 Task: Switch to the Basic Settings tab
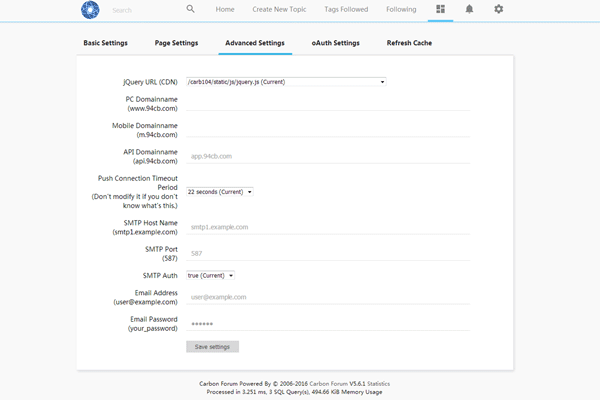click(x=105, y=43)
